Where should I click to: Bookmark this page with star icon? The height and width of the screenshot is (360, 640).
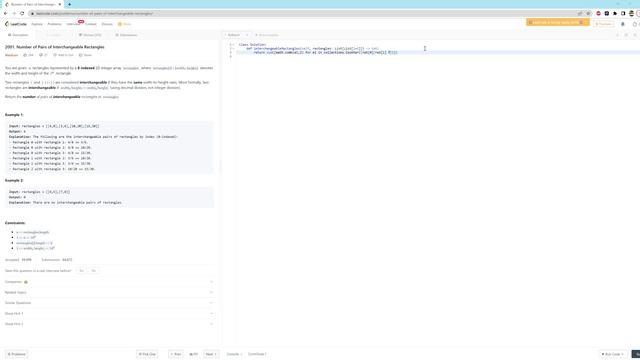tap(588, 13)
